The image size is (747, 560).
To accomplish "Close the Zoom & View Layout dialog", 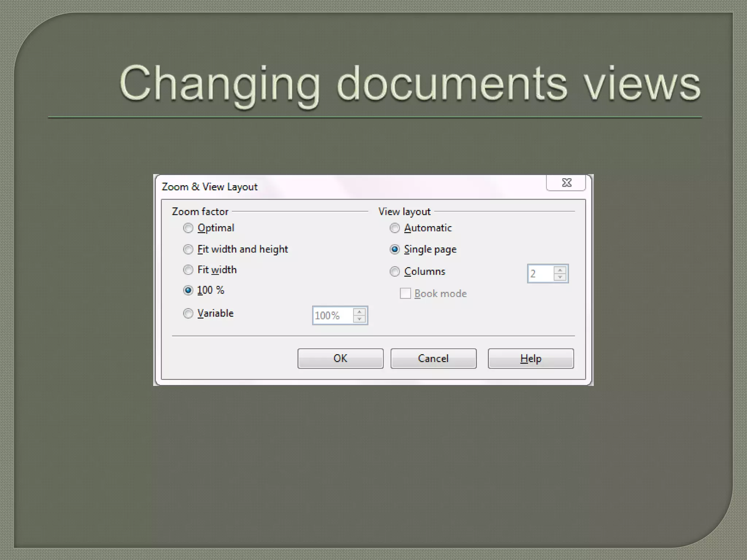I will coord(566,183).
